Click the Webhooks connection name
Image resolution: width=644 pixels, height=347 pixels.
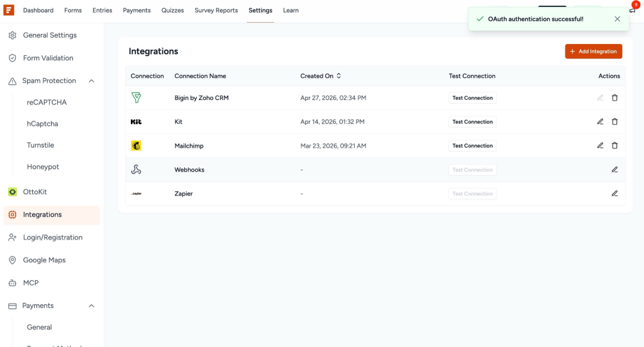pos(189,170)
